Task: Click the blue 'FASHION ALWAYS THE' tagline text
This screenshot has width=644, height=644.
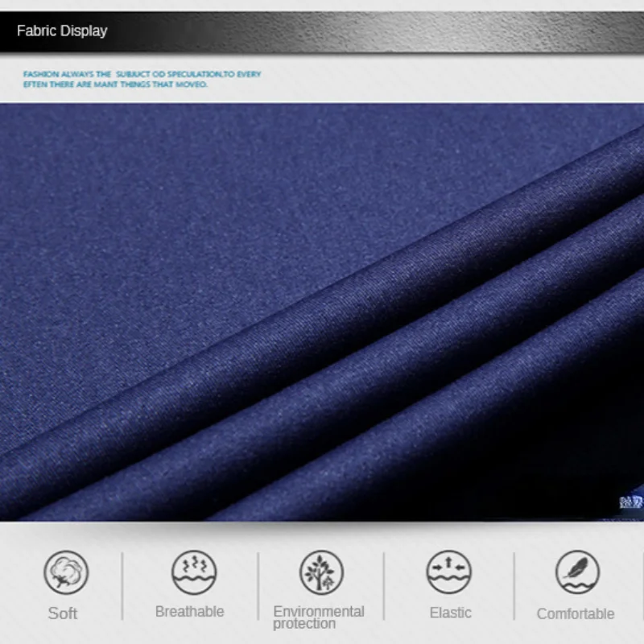Action: click(x=142, y=79)
